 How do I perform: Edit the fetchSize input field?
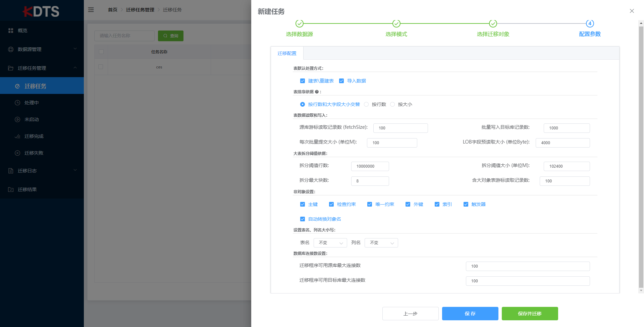[400, 128]
